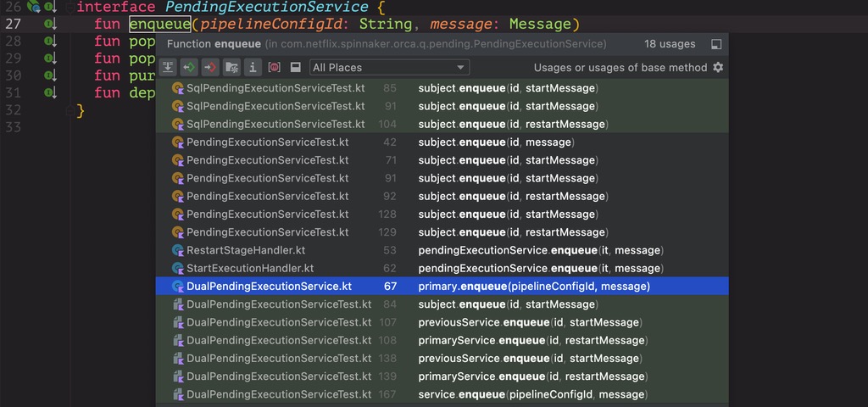Click the red square icon in popup toolbar
Screen dimensions: 868x407
tap(274, 67)
